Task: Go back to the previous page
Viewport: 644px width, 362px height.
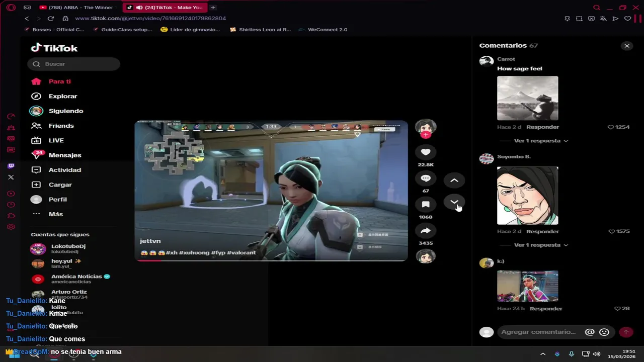Action: click(27, 19)
